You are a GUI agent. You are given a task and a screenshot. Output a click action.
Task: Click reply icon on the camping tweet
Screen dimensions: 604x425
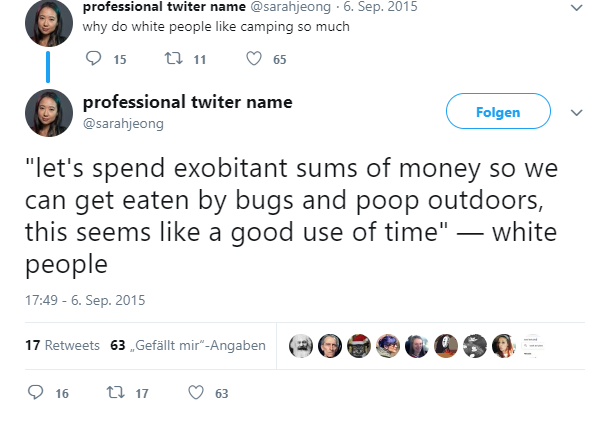tap(93, 59)
